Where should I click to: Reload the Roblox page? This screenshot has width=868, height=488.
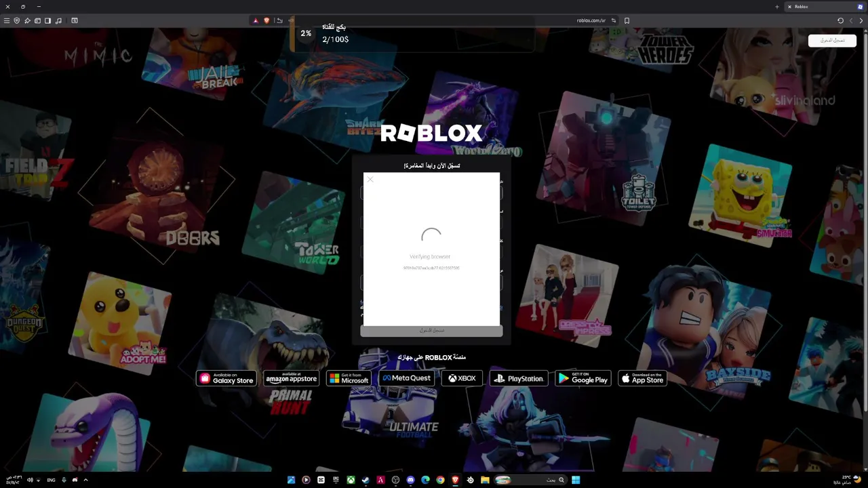point(840,20)
